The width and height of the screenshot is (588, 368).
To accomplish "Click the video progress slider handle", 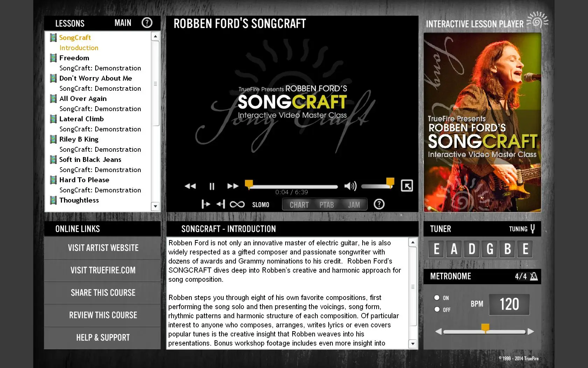I will [x=249, y=184].
